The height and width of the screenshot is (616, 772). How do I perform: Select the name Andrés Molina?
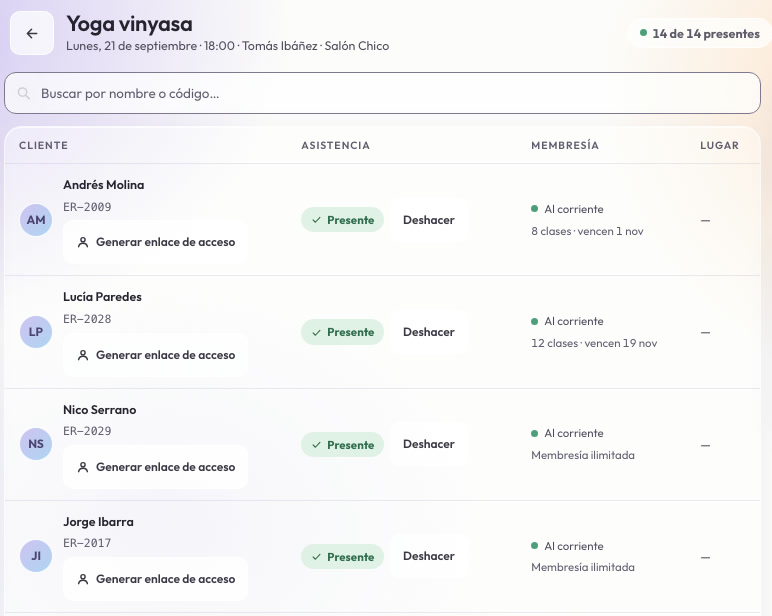coord(104,185)
